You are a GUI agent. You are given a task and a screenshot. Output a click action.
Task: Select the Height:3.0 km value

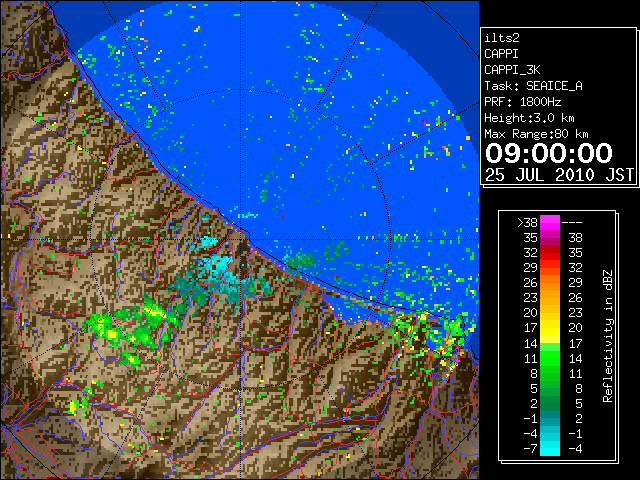(529, 118)
